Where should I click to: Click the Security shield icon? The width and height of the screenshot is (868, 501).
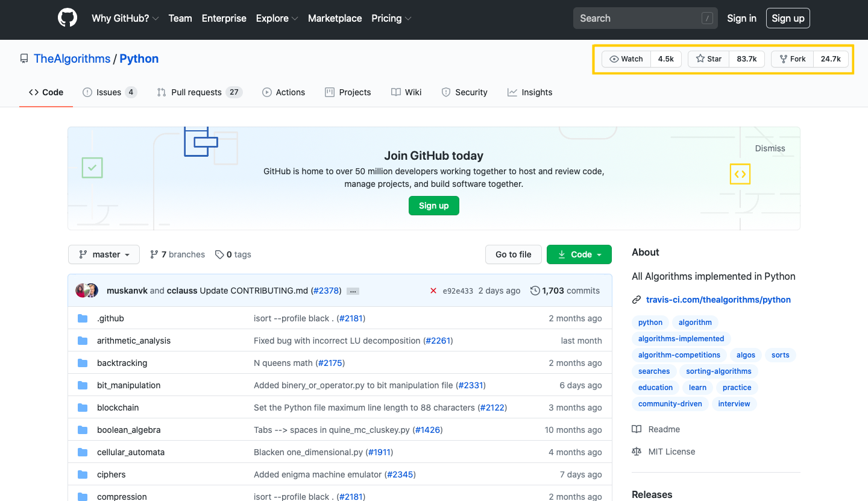click(x=447, y=92)
